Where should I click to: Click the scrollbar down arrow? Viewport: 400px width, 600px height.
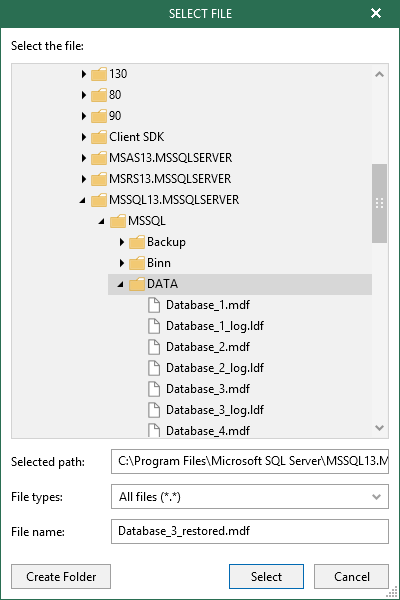(x=379, y=428)
